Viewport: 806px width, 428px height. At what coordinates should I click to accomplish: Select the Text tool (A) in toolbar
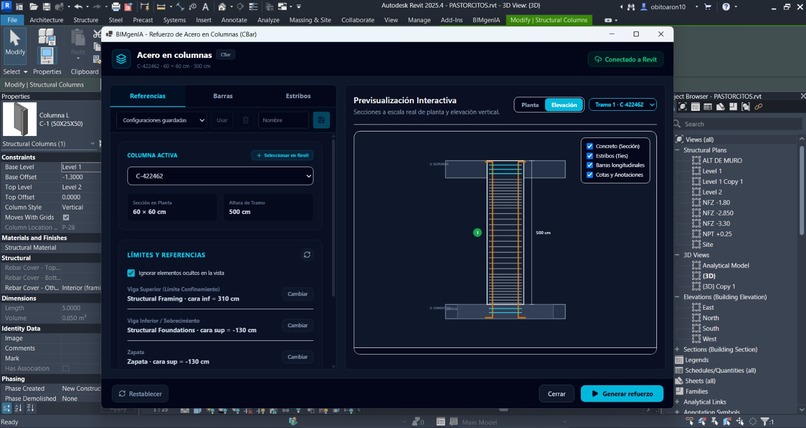coord(205,7)
